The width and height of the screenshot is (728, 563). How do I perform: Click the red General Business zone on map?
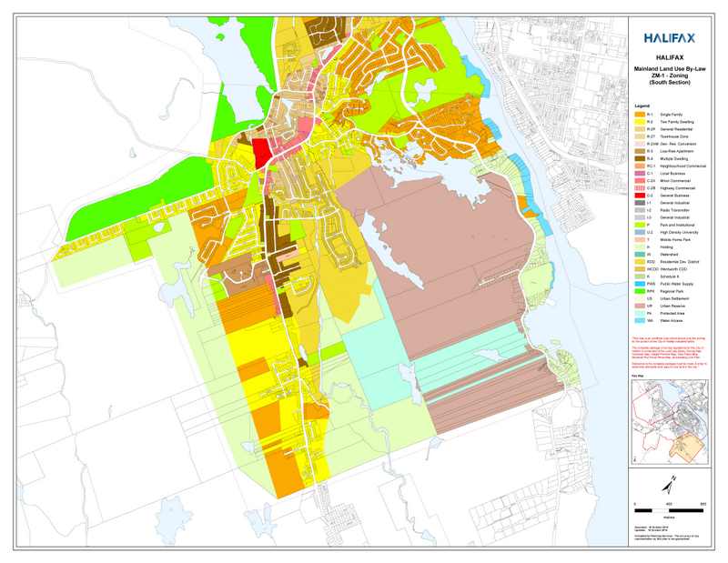pyautogui.click(x=261, y=153)
